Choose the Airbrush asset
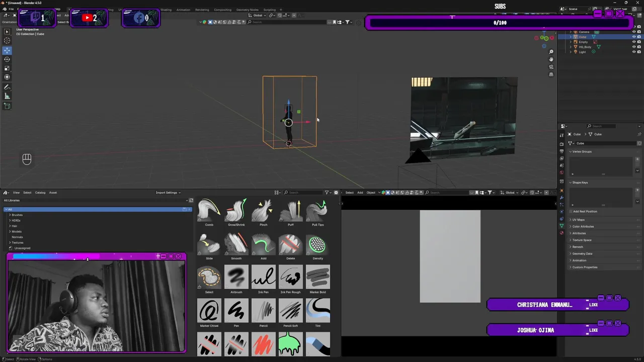Screen dimensions: 644x362 pyautogui.click(x=236, y=281)
